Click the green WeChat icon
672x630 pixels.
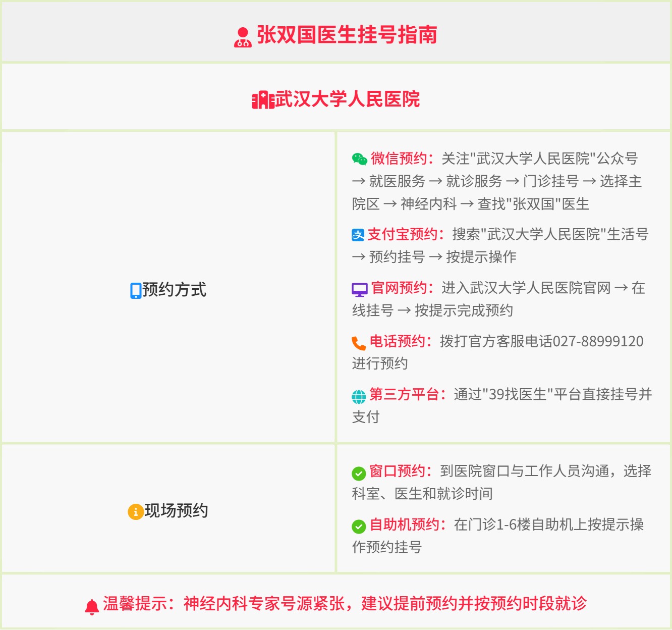click(x=360, y=159)
